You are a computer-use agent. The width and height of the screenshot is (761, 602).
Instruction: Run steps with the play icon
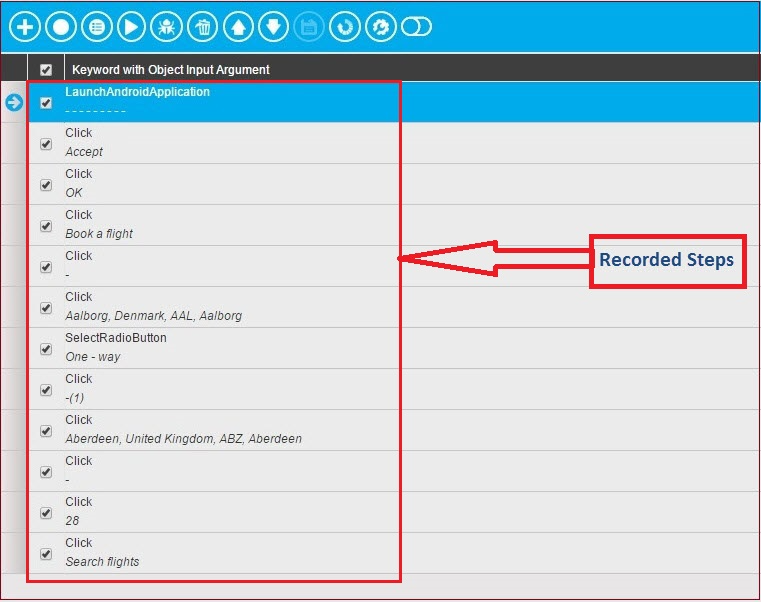pos(132,27)
